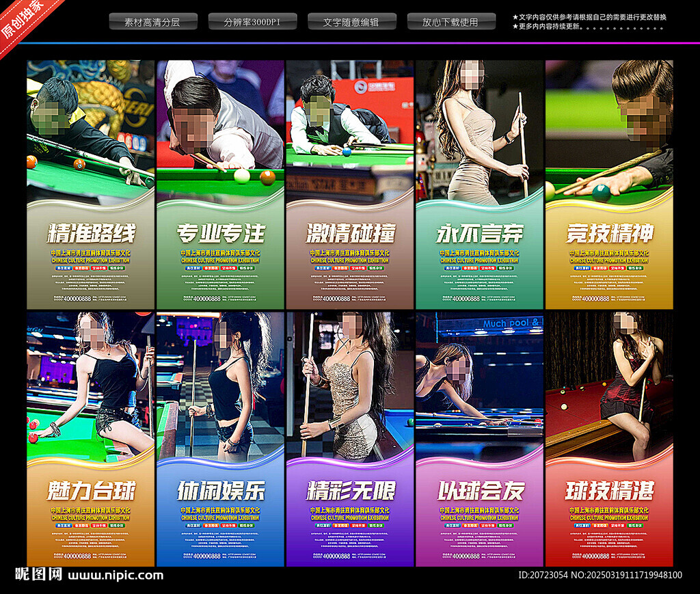Click the 精彩无限 headline text

[351, 491]
